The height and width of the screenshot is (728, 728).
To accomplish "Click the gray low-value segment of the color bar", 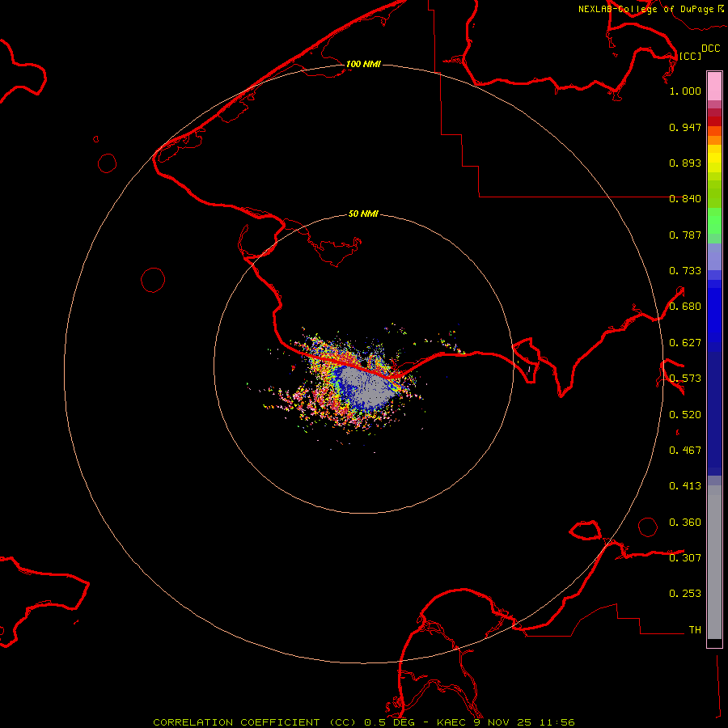I will click(714, 562).
